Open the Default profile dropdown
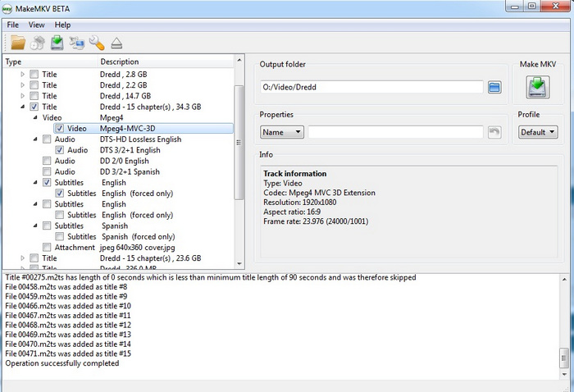 point(538,132)
